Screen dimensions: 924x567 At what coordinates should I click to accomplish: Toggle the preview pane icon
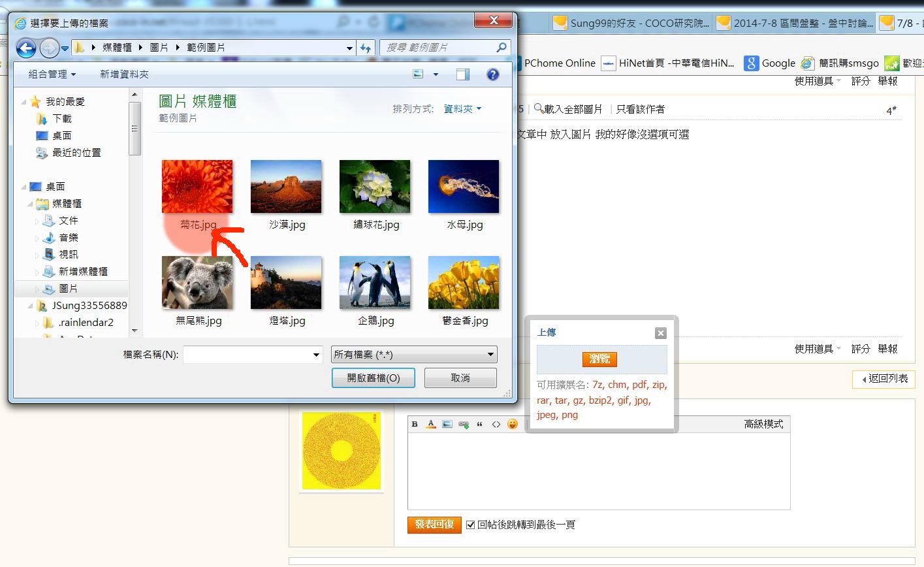[x=463, y=74]
